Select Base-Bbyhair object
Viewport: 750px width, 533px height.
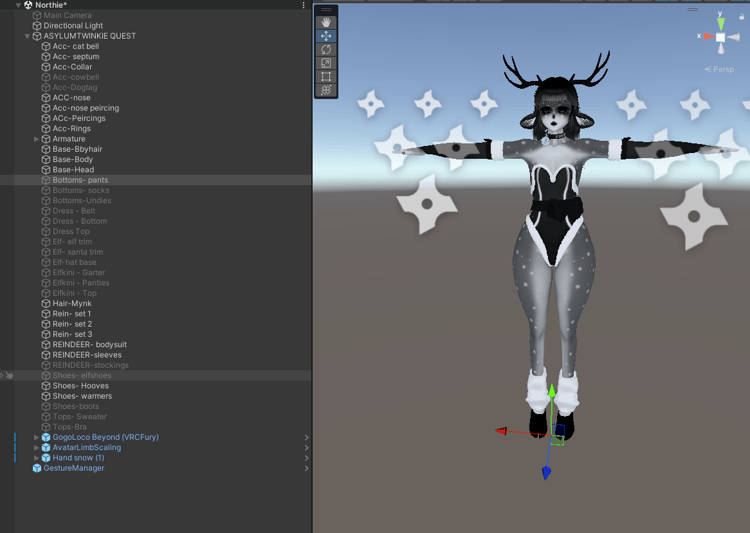(77, 149)
